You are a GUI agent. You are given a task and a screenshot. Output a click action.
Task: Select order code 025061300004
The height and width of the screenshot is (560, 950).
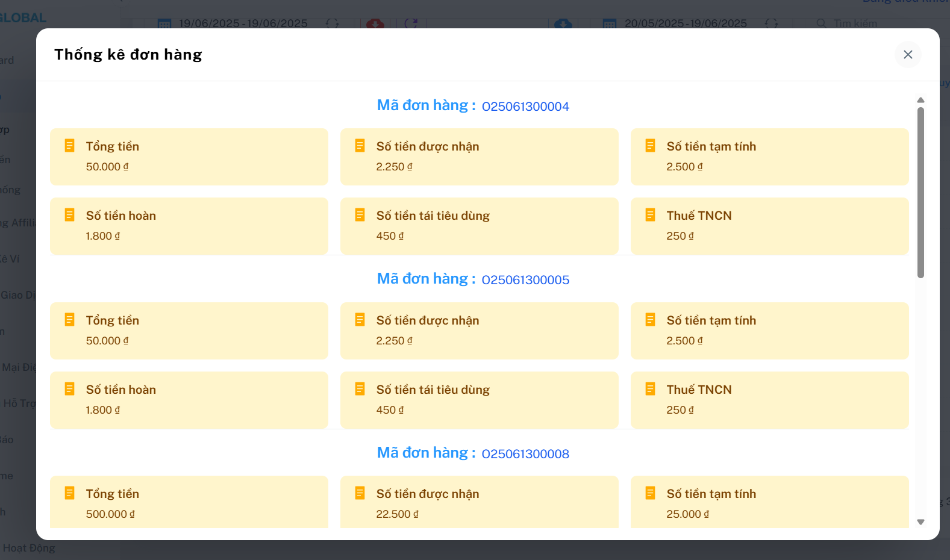pos(525,107)
